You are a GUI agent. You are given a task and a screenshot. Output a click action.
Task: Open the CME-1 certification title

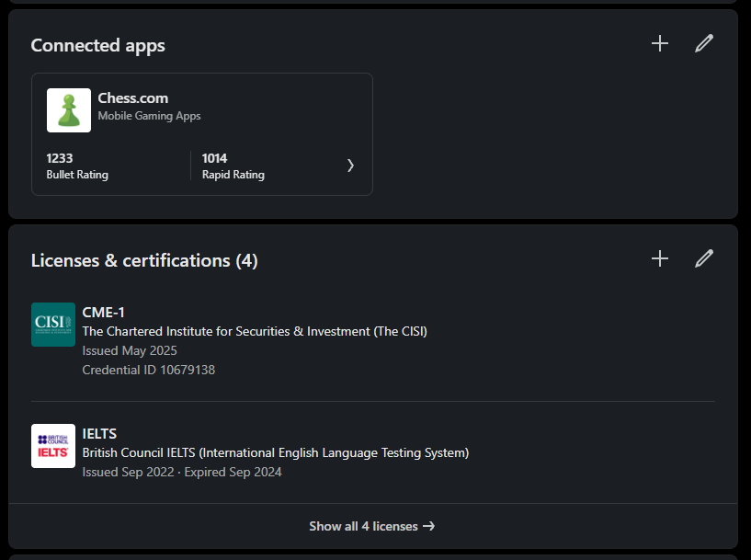click(104, 313)
